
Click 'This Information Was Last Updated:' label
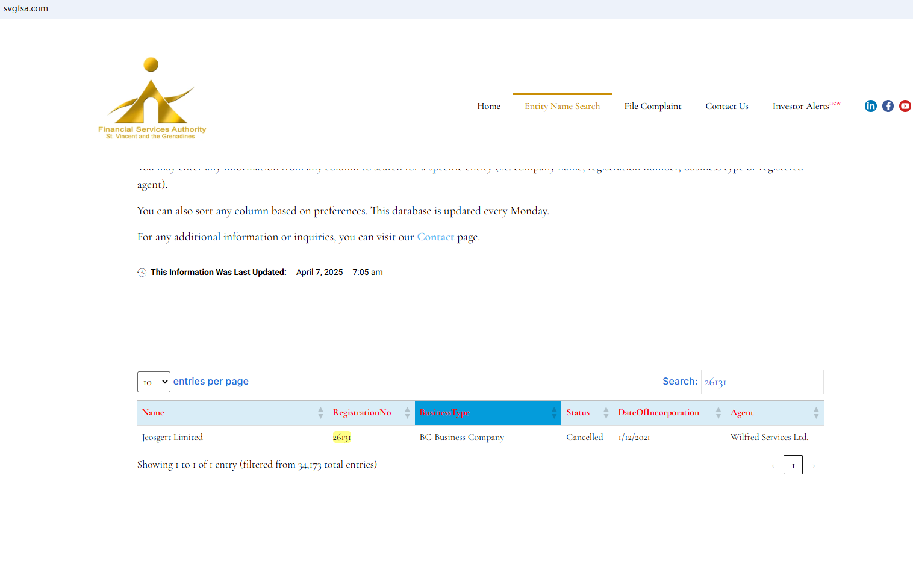[219, 273]
